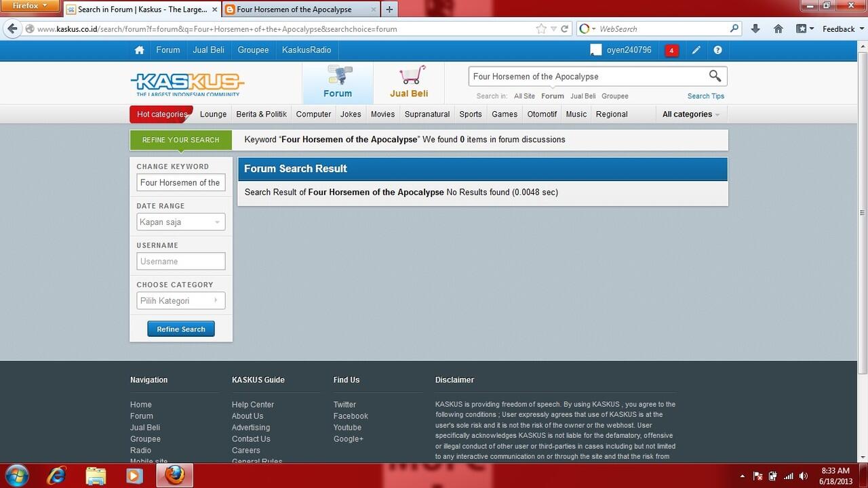The width and height of the screenshot is (868, 488).
Task: Open the search engine selector dropdown
Action: pyautogui.click(x=587, y=29)
